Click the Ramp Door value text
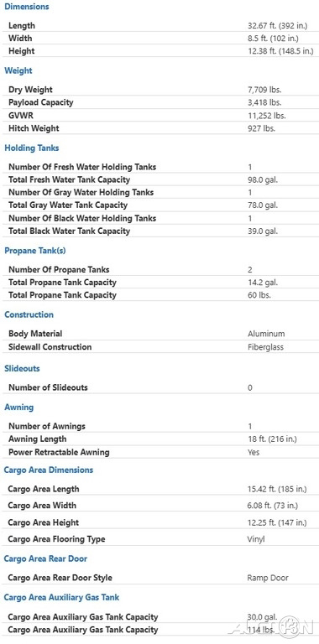 (x=268, y=578)
